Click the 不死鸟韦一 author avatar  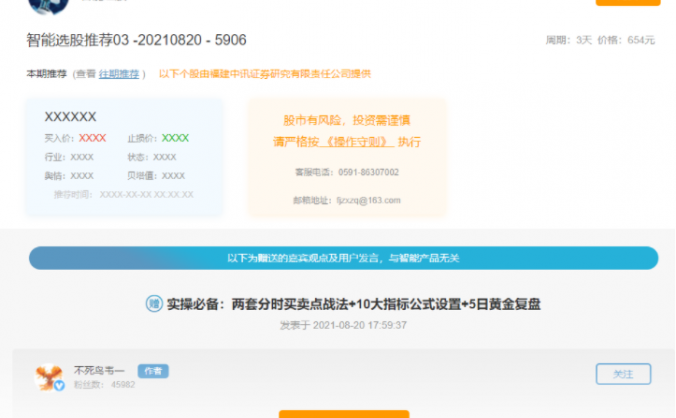coord(49,377)
